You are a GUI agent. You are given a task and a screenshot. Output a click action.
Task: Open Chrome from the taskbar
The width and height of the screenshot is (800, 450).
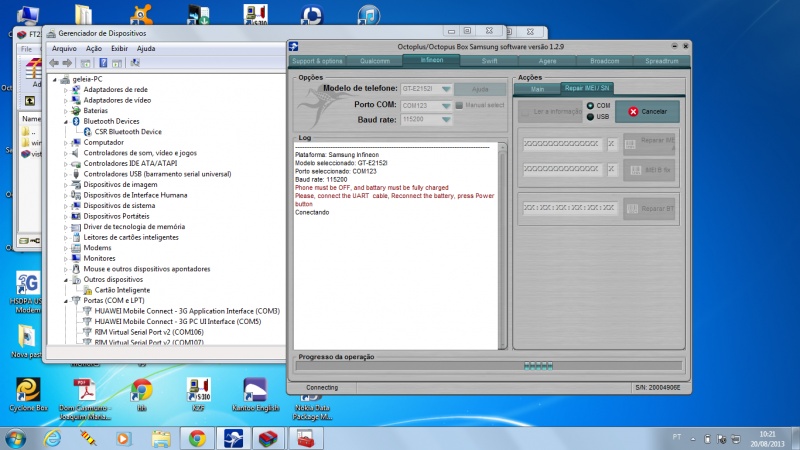pos(197,439)
